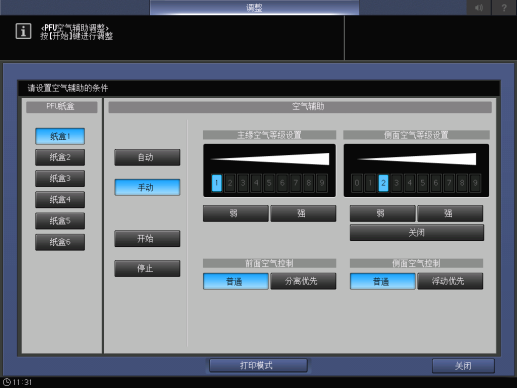Screen dimensions: 517x388
Task: Click the 停止 button
Action: [x=147, y=268]
